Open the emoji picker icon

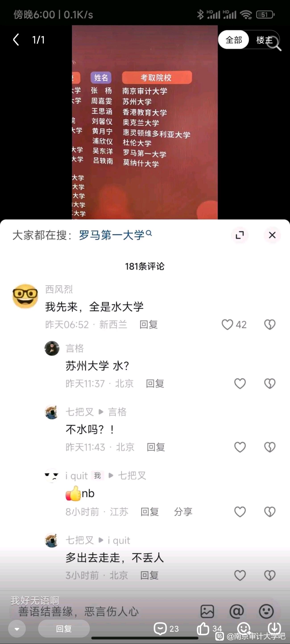click(266, 611)
